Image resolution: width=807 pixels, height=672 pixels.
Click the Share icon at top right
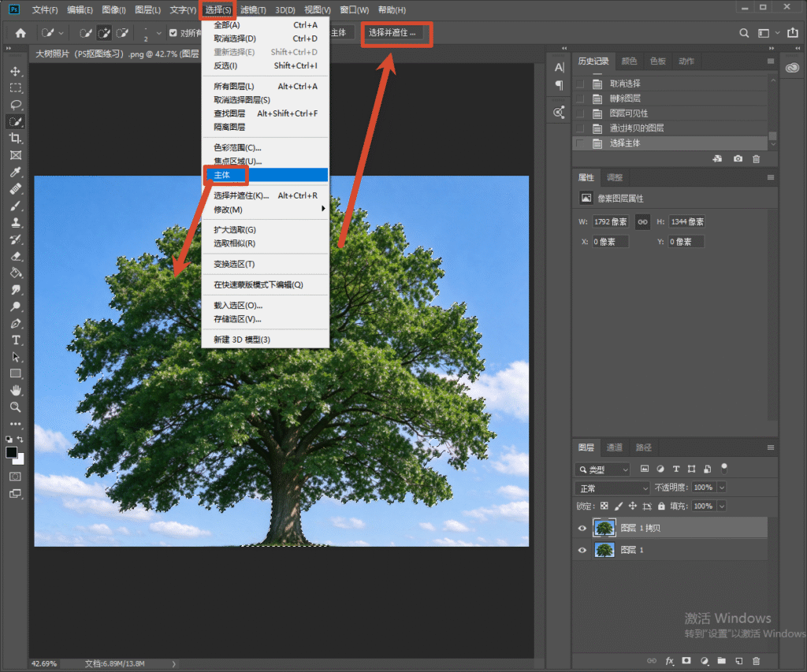(x=793, y=33)
